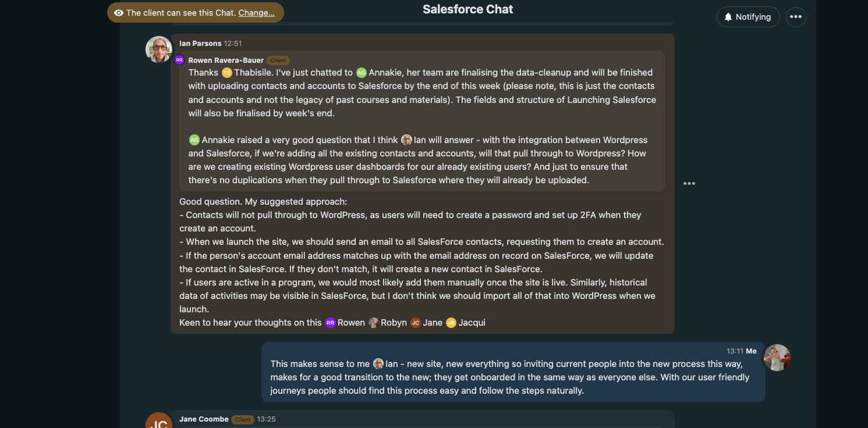Viewport: 868px width, 428px height.
Task: Open the message actions ellipsis beside Ian's message
Action: (x=689, y=184)
